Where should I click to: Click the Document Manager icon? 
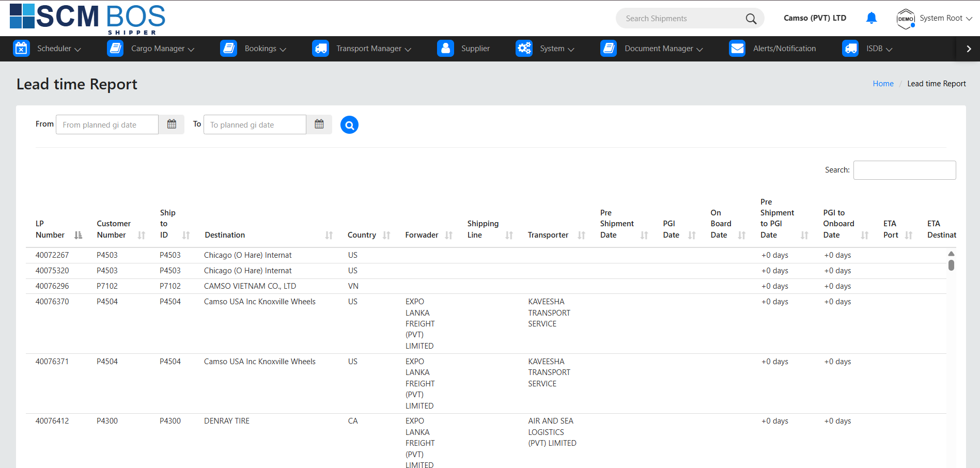pos(609,49)
